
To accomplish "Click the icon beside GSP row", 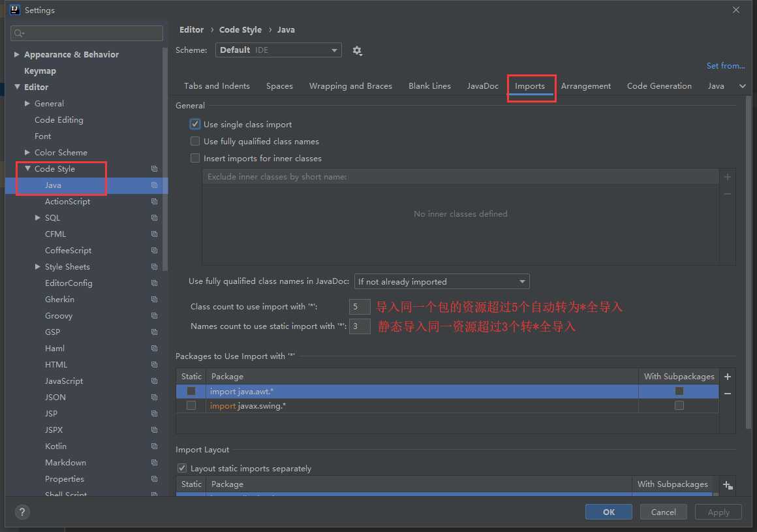I will (154, 332).
